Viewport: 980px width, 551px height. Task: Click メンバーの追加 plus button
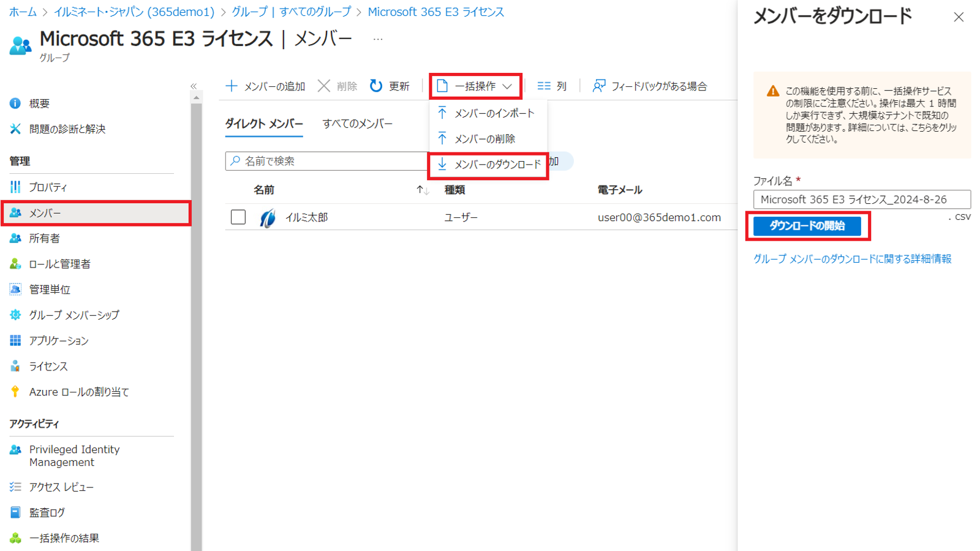tap(265, 86)
